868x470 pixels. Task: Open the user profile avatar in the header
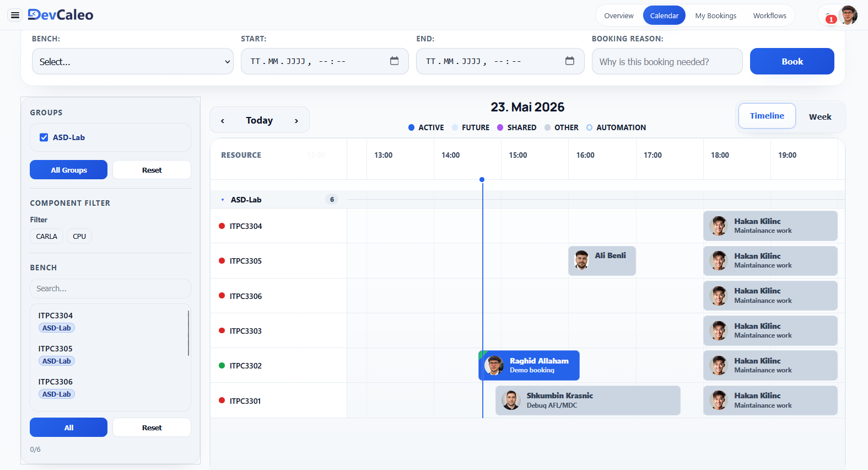pos(848,15)
